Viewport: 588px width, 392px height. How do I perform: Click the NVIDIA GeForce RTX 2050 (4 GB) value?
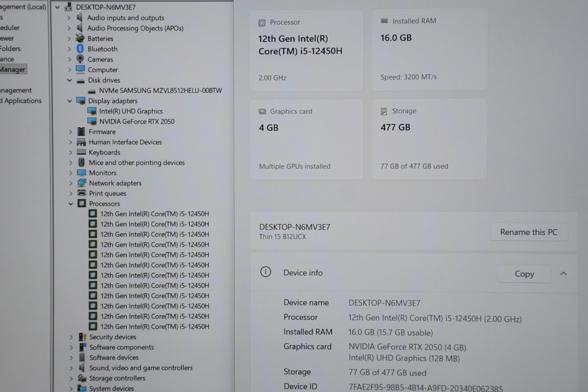point(407,347)
